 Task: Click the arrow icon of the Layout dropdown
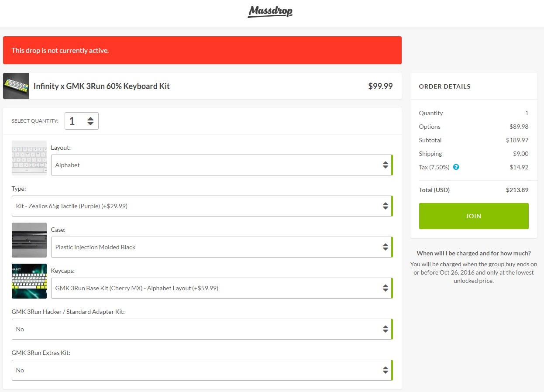pyautogui.click(x=385, y=165)
